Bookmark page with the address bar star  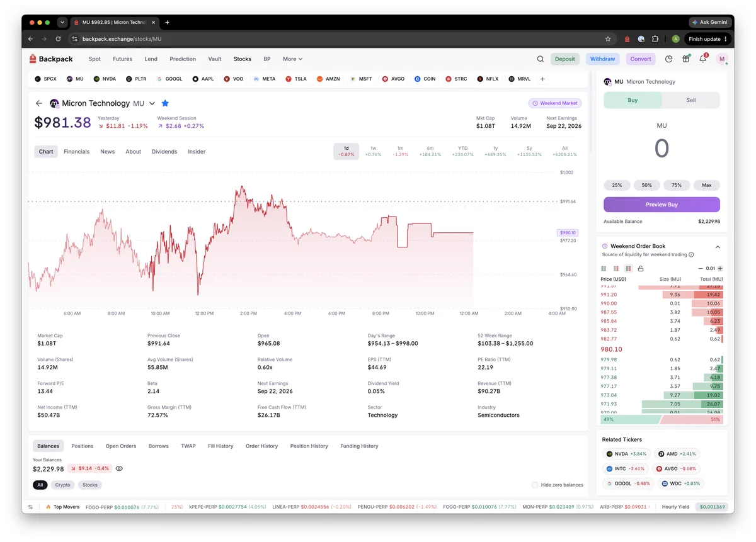click(x=608, y=39)
